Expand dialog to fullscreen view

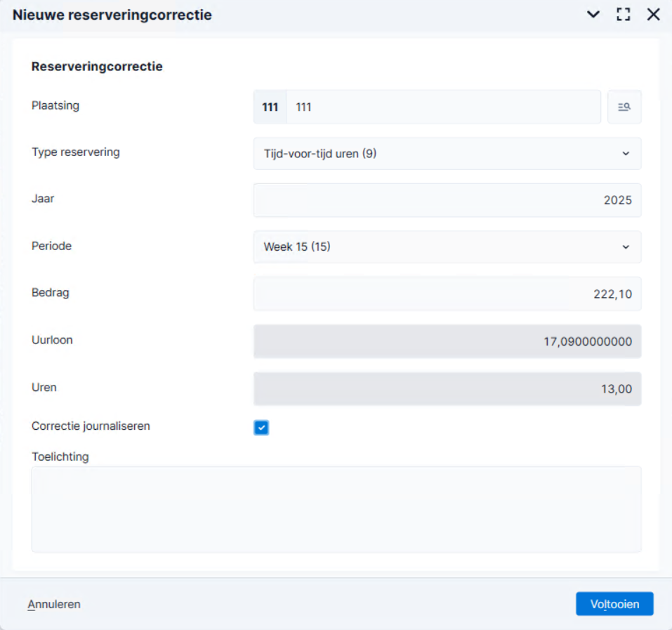point(623,14)
